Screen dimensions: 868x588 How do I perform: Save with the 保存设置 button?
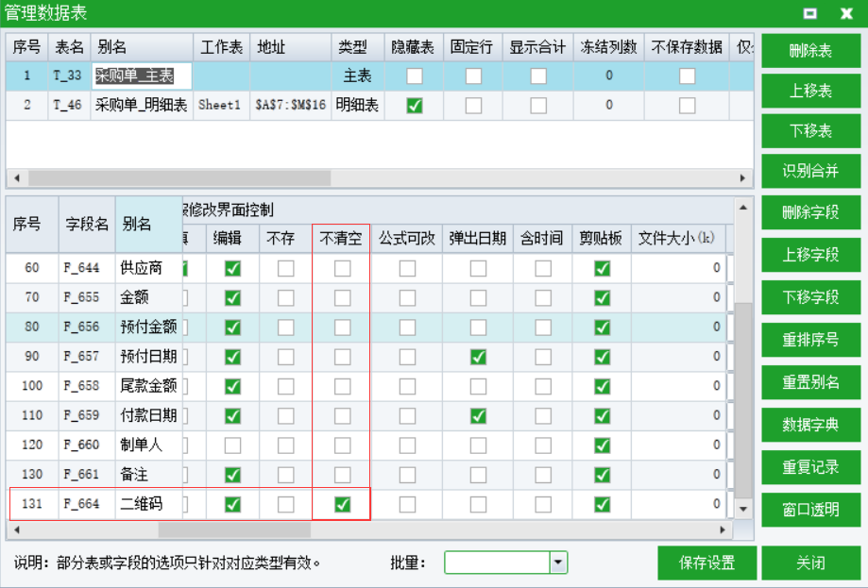706,563
